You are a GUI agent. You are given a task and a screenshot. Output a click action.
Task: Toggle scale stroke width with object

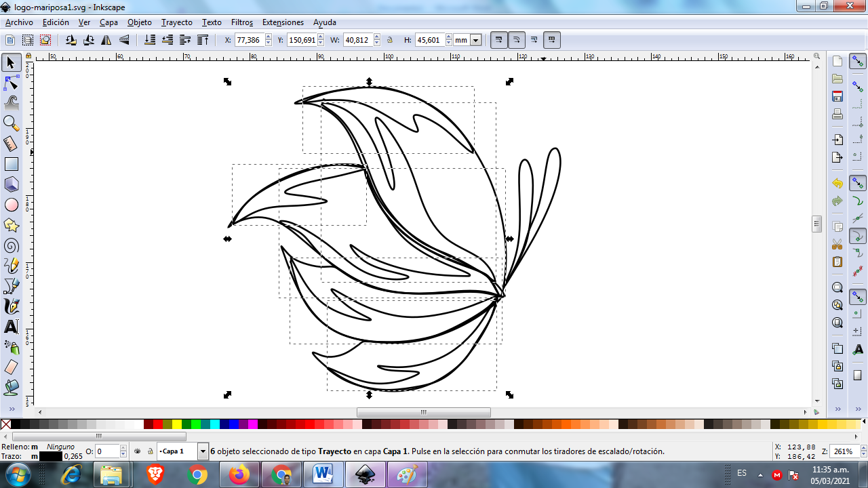click(498, 40)
